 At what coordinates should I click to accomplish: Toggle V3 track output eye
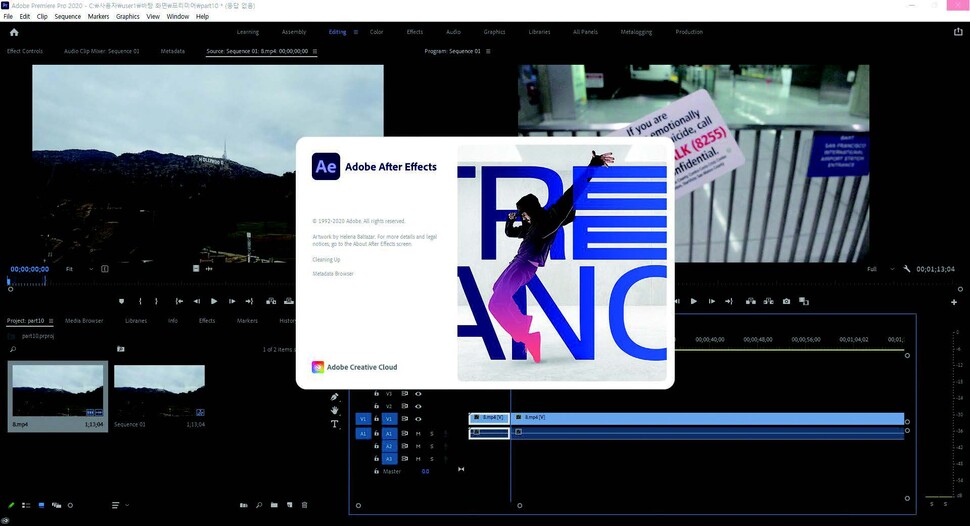(418, 394)
